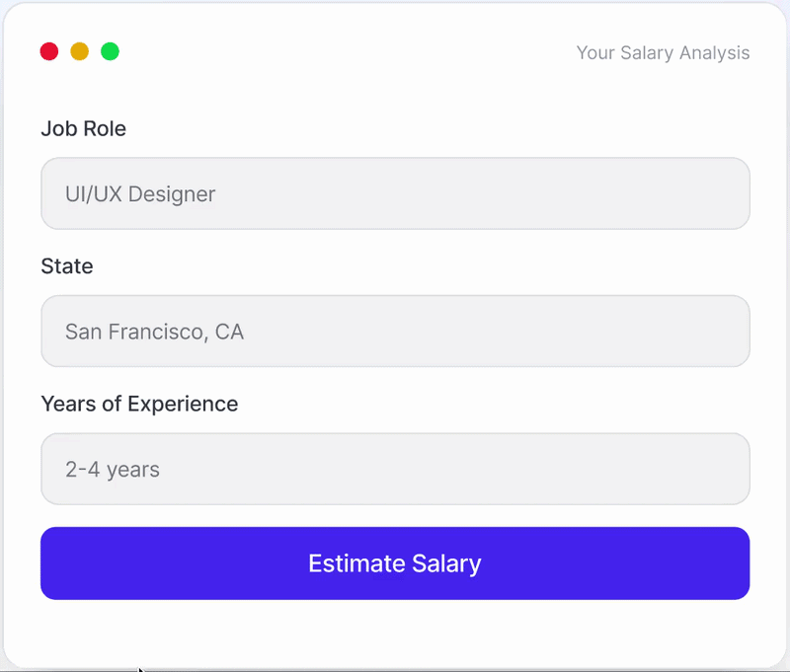Click the State label
Screen dimensions: 790x672
tap(66, 266)
